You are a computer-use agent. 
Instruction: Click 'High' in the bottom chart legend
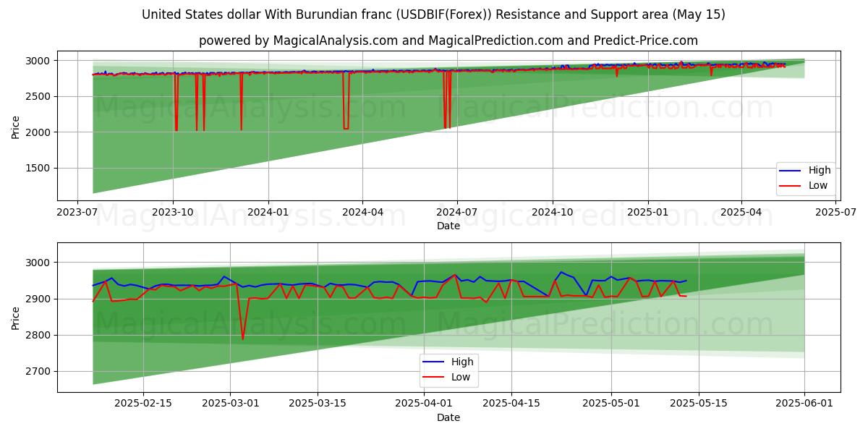pyautogui.click(x=462, y=362)
